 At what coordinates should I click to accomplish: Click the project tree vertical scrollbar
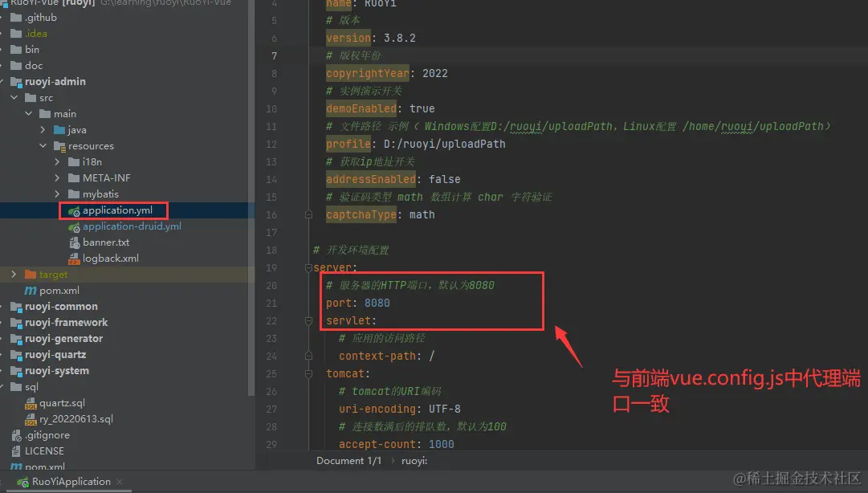(251, 199)
